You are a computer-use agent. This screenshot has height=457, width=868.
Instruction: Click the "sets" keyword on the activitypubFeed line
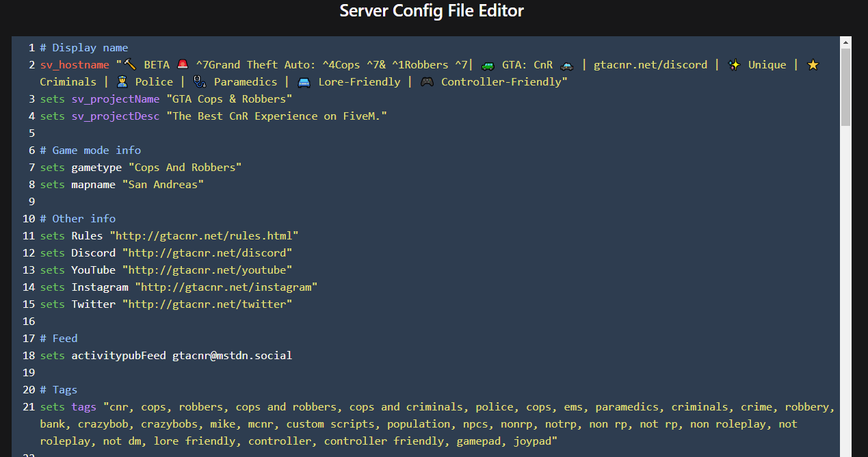[53, 356]
